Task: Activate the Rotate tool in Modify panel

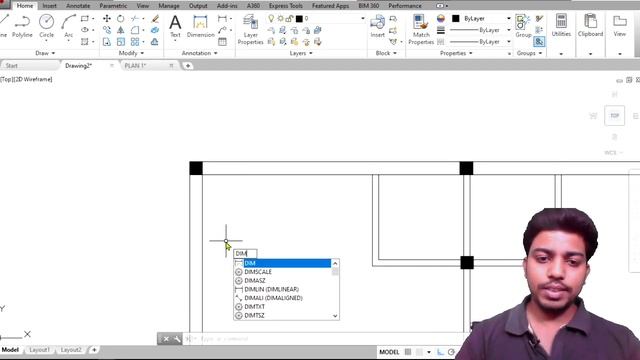Action: pyautogui.click(x=121, y=18)
